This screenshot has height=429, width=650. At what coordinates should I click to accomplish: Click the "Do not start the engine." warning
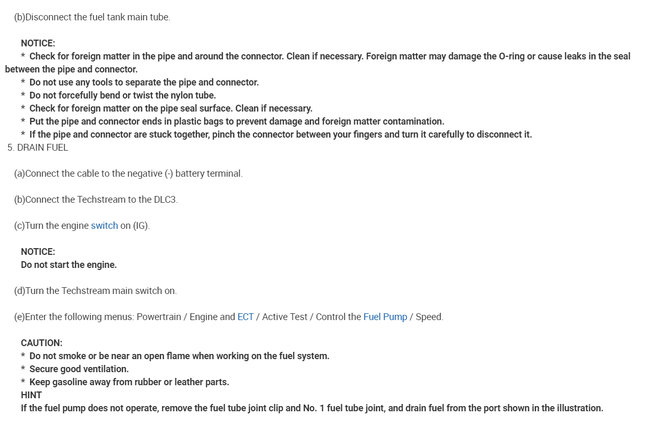68,265
